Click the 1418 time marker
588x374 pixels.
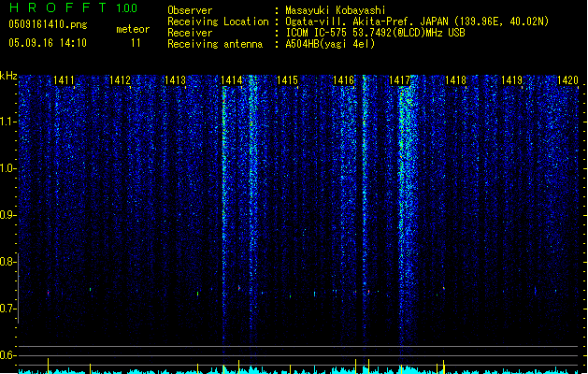point(455,80)
